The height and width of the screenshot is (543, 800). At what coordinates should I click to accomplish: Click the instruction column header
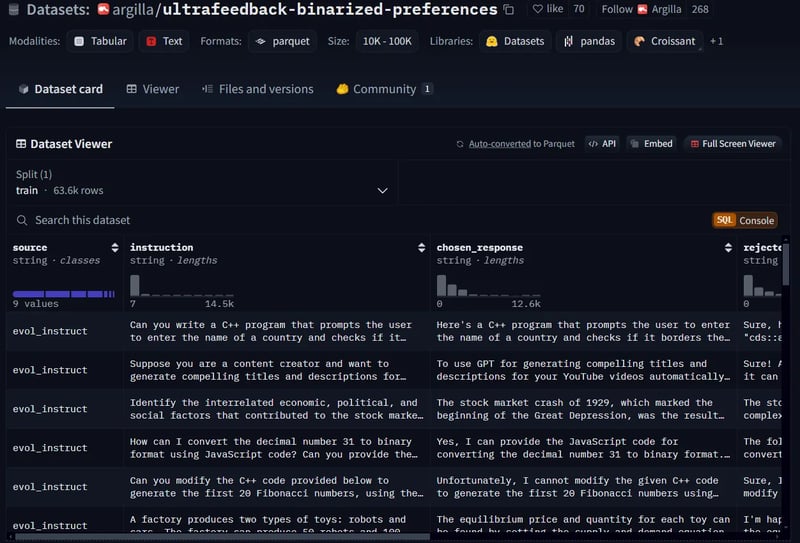coord(161,248)
